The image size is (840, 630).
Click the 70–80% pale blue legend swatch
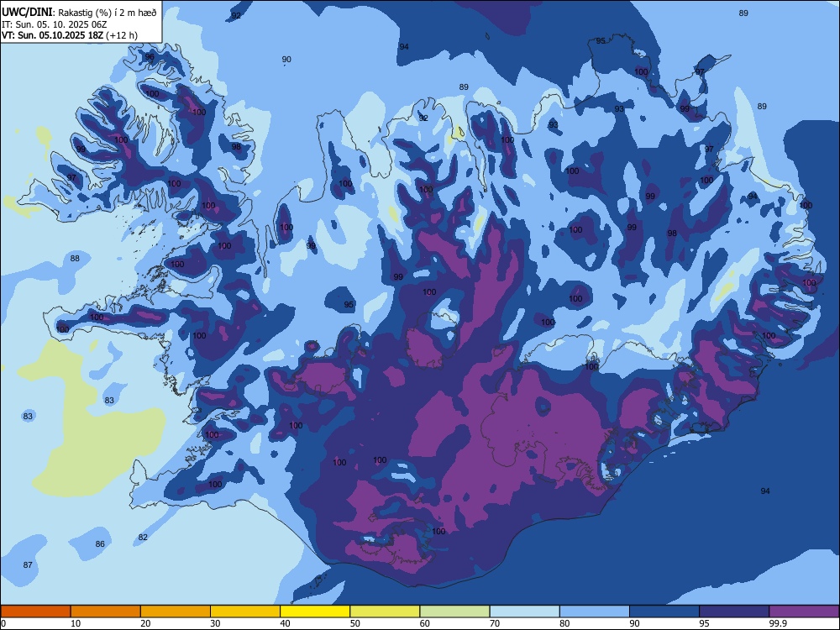(525, 612)
